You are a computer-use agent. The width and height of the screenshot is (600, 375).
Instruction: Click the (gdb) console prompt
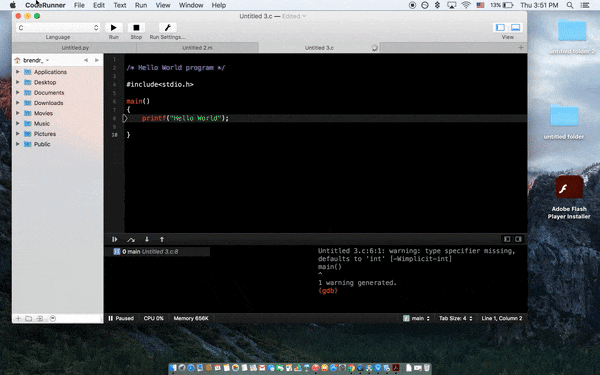328,291
